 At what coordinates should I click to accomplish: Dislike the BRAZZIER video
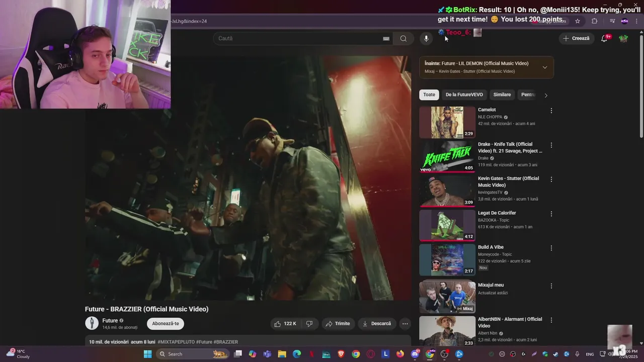[x=309, y=324]
